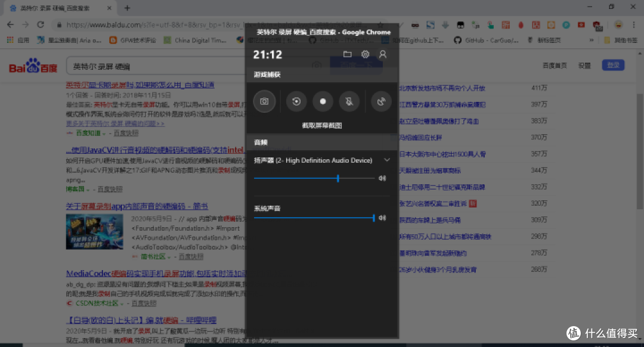Open the 411万 trending topic
This screenshot has width=644, height=347.
(441, 88)
